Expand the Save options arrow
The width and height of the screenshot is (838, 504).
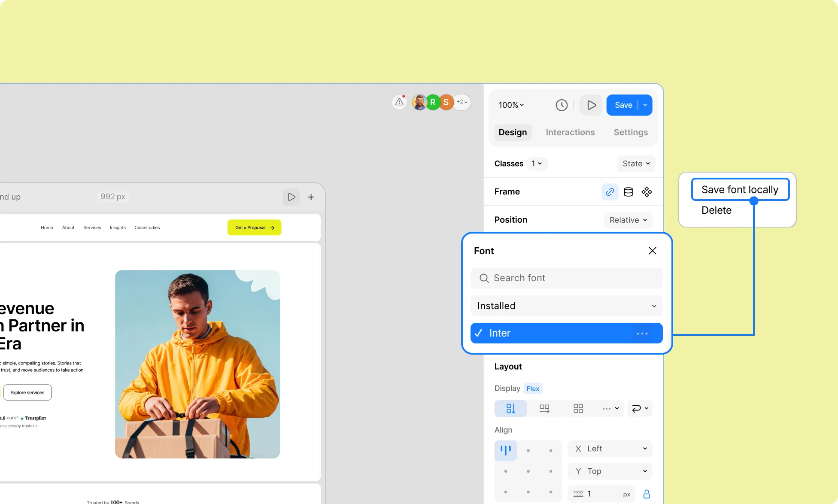[645, 105]
